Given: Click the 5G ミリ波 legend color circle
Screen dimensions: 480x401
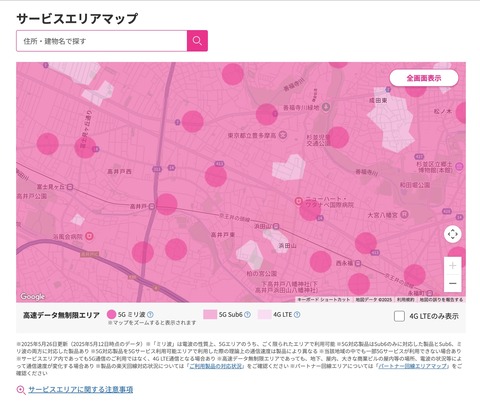Looking at the screenshot, I should coord(112,314).
